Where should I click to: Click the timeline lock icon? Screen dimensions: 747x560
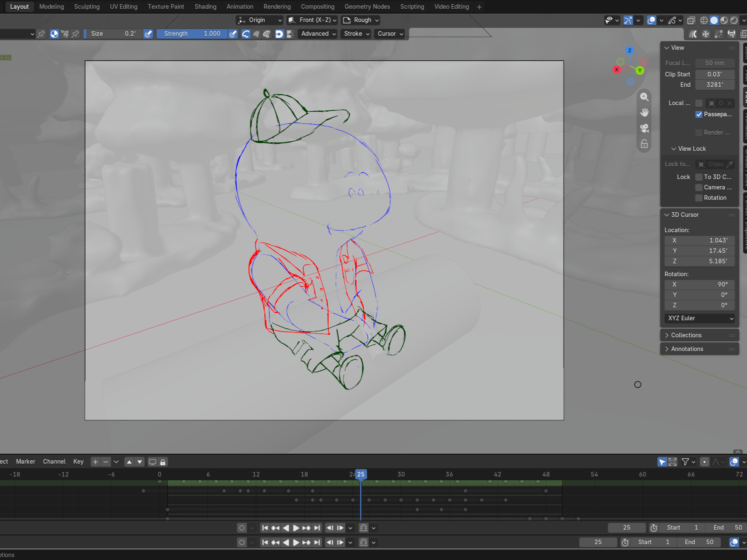click(163, 462)
